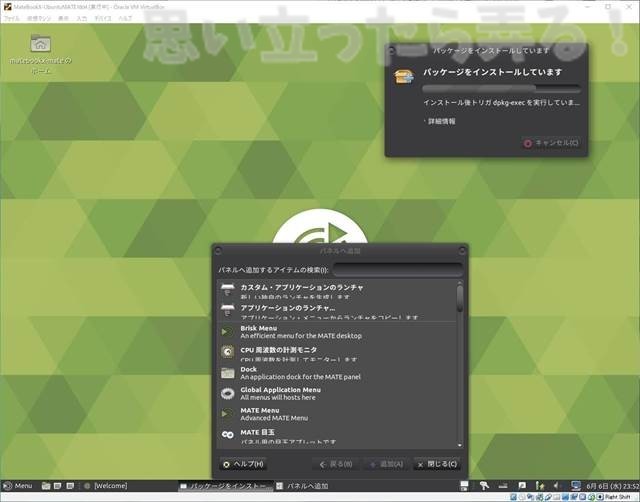Open the VirtualBox デバイス menu
This screenshot has width=640, height=502.
click(103, 18)
